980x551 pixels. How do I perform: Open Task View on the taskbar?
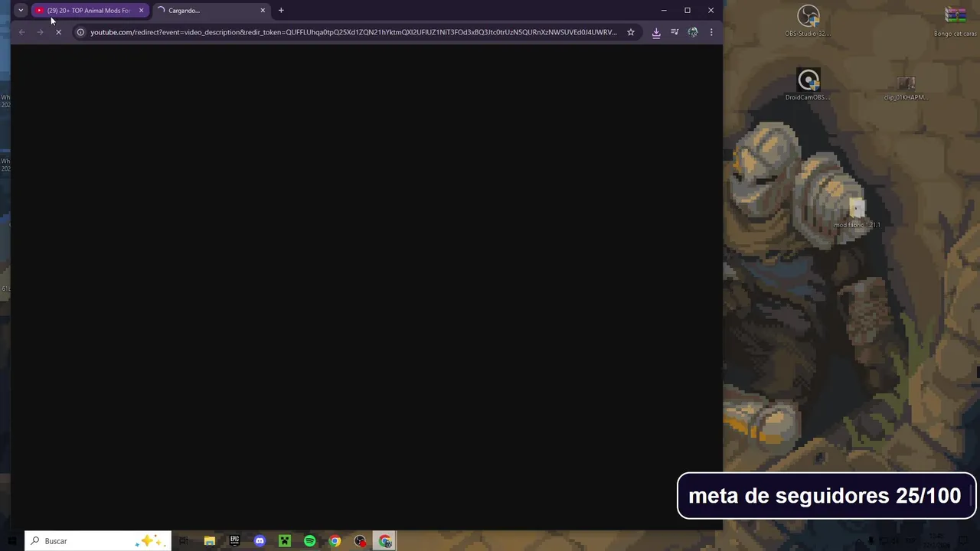pos(184,541)
